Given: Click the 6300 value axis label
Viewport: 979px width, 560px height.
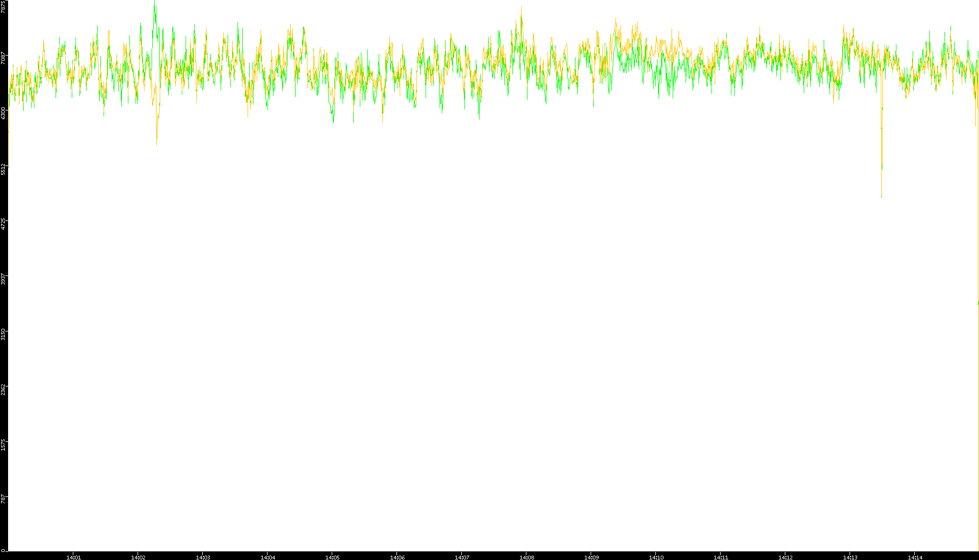Looking at the screenshot, I should coord(4,113).
